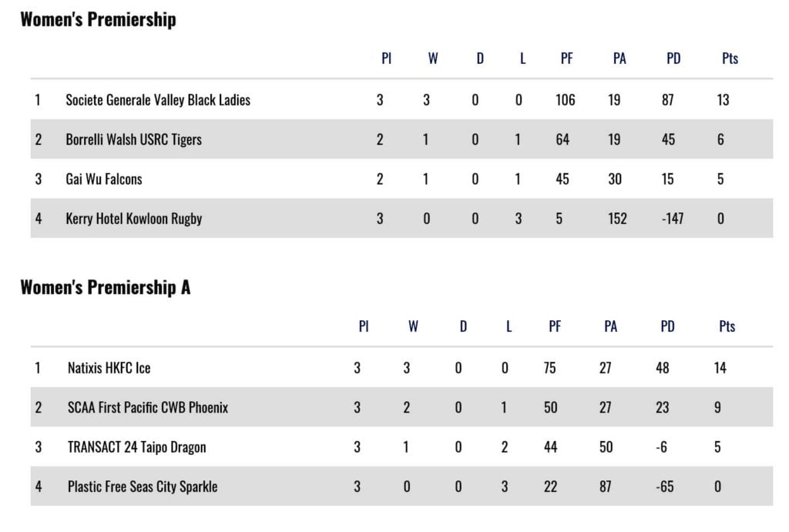The image size is (789, 532).
Task: Open the Natixis HKFC Ice team entry
Action: click(109, 368)
